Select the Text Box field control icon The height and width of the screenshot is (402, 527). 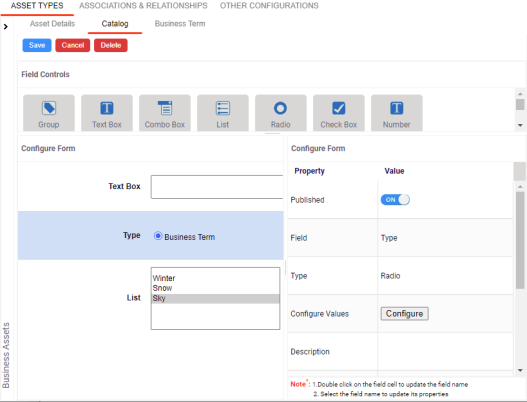[107, 108]
